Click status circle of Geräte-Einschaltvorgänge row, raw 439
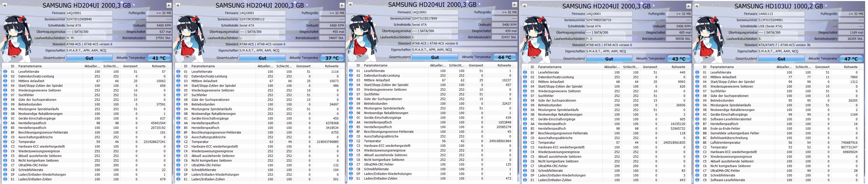 click(351, 118)
